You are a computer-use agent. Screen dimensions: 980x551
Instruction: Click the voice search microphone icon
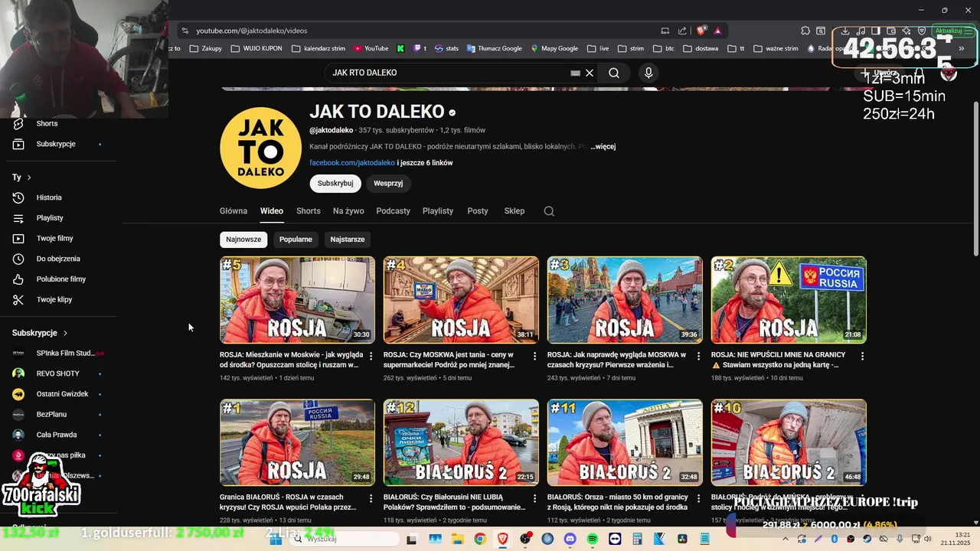click(x=648, y=73)
